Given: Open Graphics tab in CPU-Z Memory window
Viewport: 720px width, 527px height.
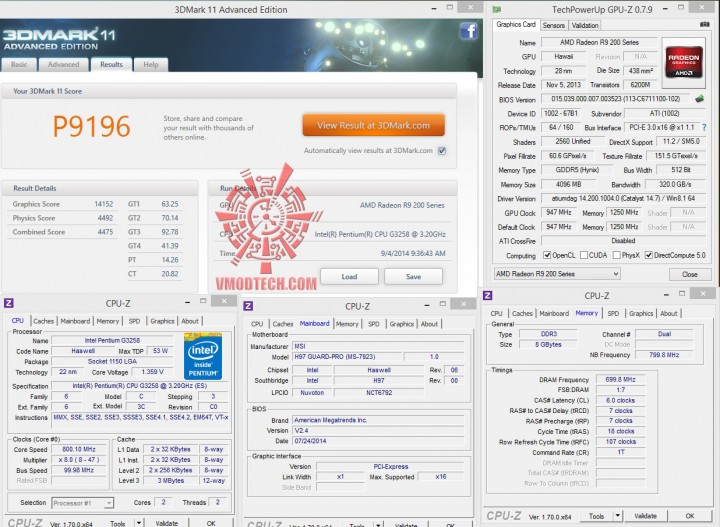Looking at the screenshot, I should (641, 313).
